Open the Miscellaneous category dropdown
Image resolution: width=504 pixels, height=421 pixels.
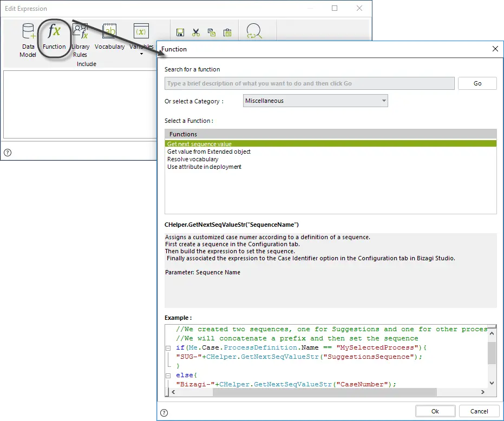point(315,101)
